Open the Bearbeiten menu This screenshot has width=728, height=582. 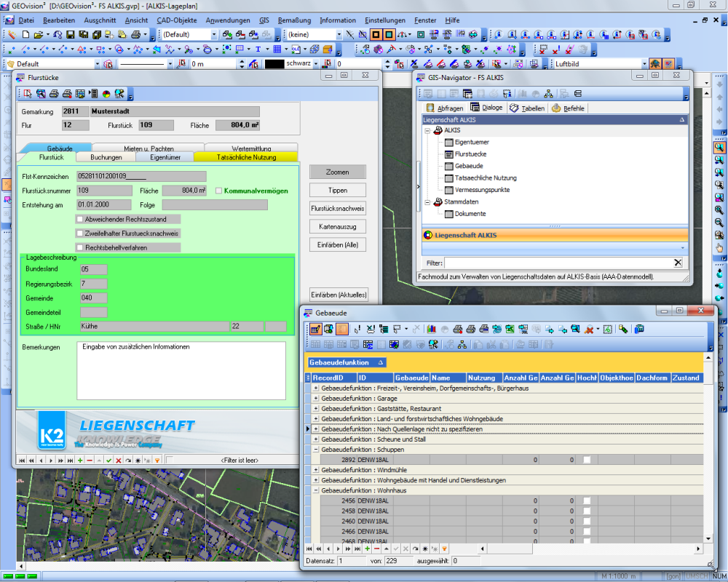pyautogui.click(x=59, y=20)
